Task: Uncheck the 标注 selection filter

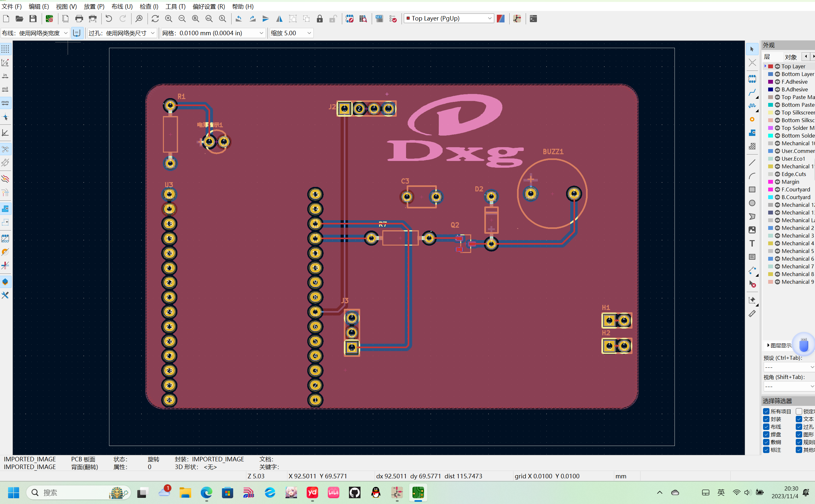Action: tap(766, 450)
